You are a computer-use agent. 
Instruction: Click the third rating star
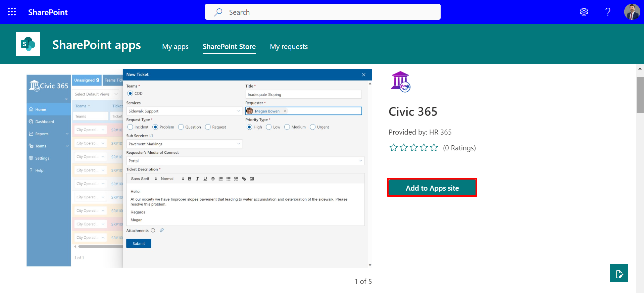click(x=414, y=148)
